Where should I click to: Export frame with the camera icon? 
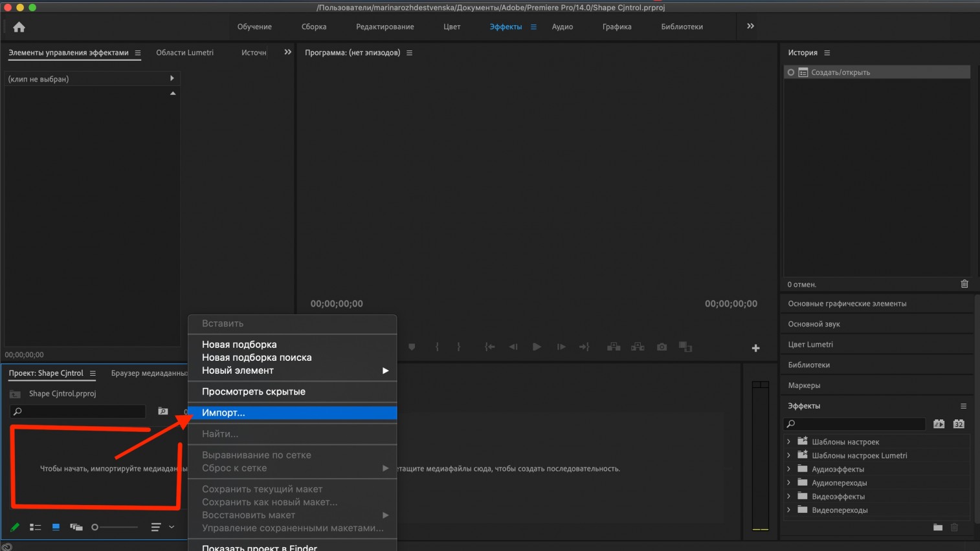[662, 347]
